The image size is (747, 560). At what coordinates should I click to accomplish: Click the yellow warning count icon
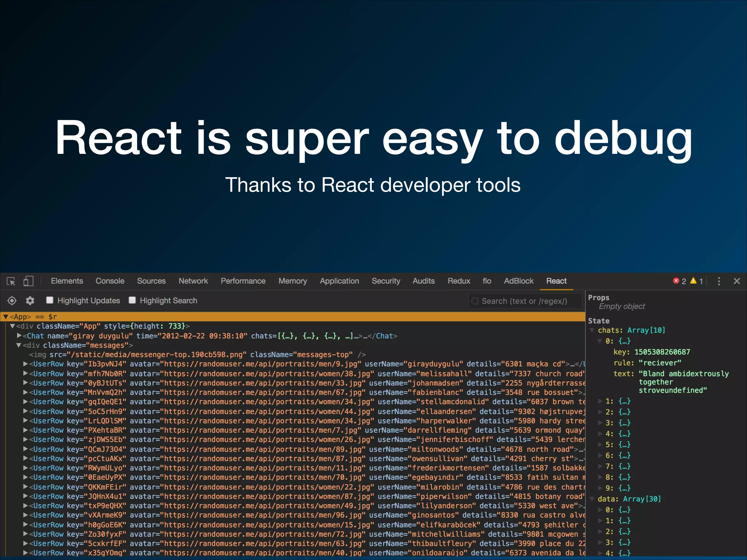click(693, 281)
